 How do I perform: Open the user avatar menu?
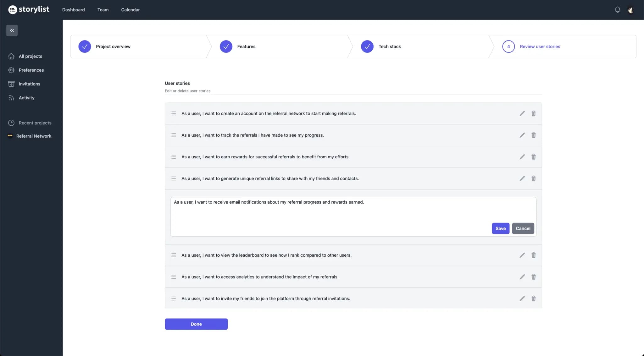coord(631,10)
